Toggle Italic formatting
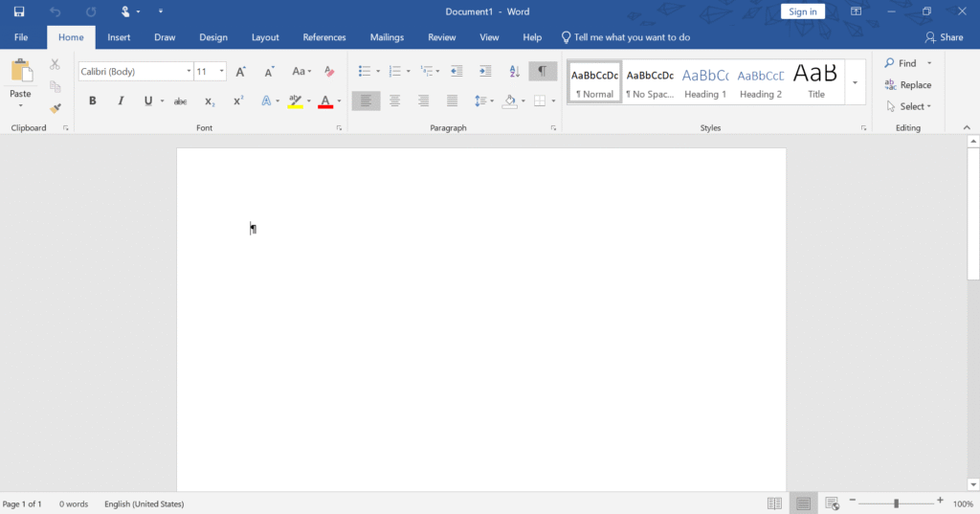Screen dimensions: 980x514 [x=121, y=101]
